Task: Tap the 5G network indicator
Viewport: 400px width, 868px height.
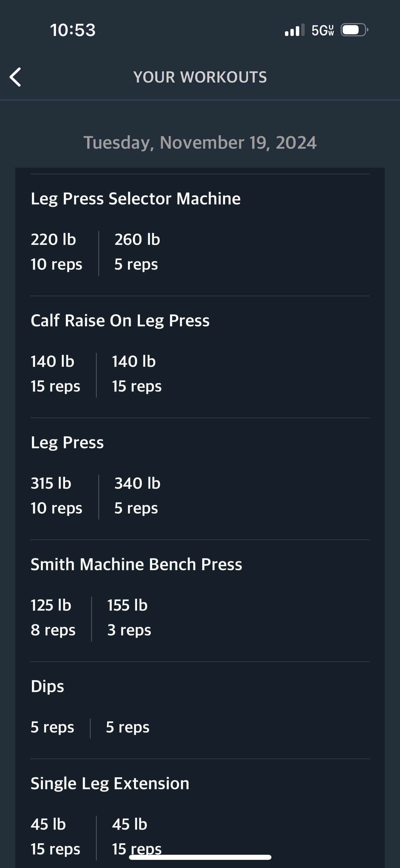Action: point(323,30)
